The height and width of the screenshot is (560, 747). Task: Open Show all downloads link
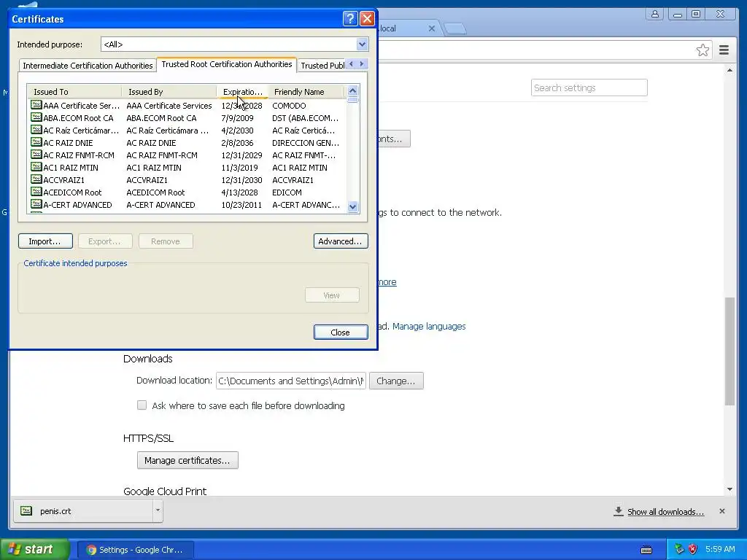[665, 511]
